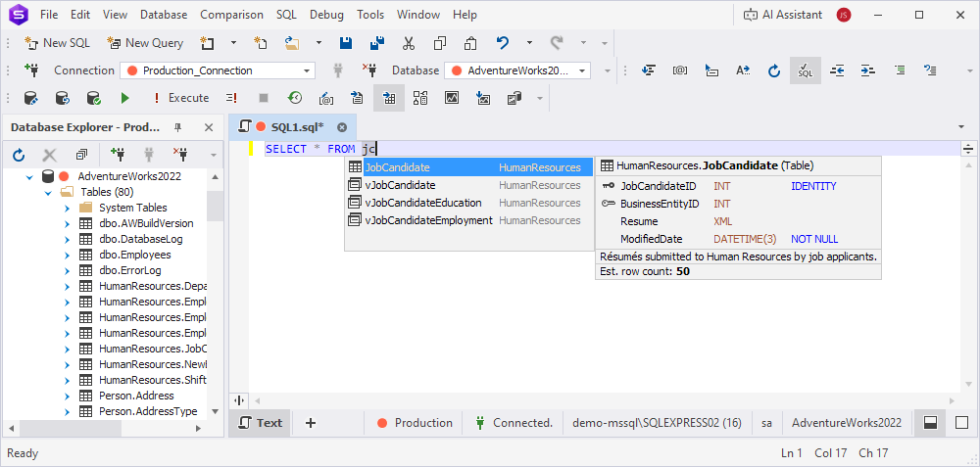Click the Undo arrow icon
Viewport: 980px width, 467px height.
pyautogui.click(x=503, y=43)
